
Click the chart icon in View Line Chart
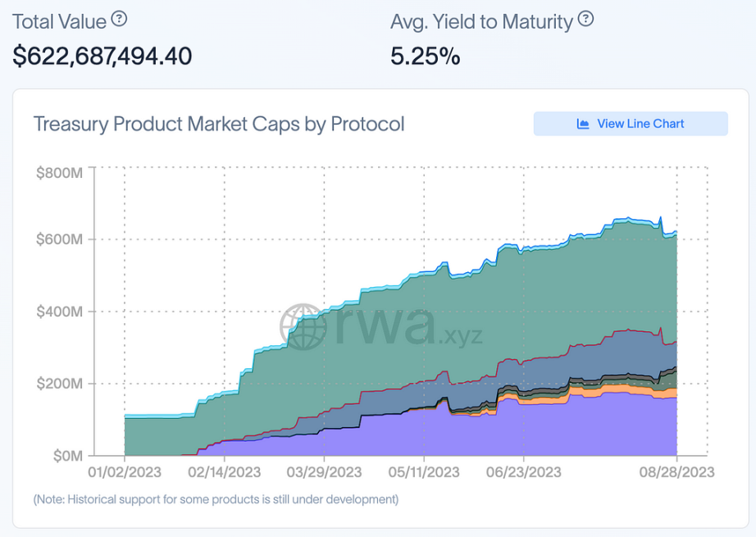pos(583,124)
